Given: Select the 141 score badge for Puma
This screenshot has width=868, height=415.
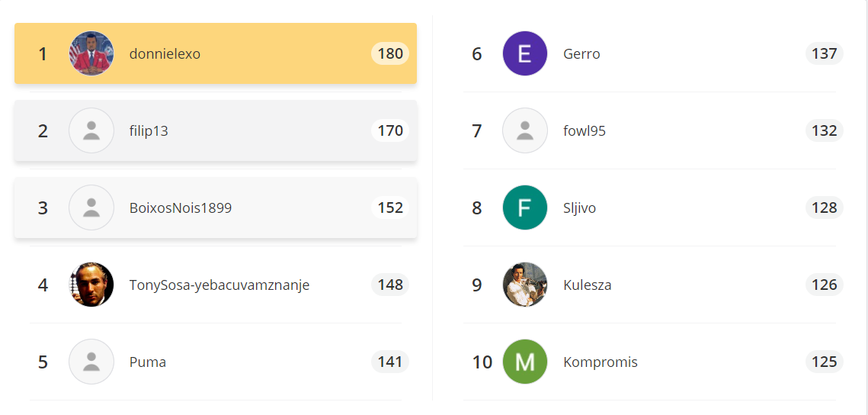Looking at the screenshot, I should click(390, 362).
